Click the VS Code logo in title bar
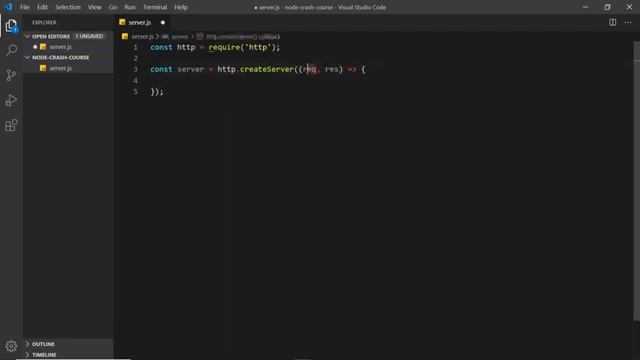The image size is (640, 360). point(8,7)
